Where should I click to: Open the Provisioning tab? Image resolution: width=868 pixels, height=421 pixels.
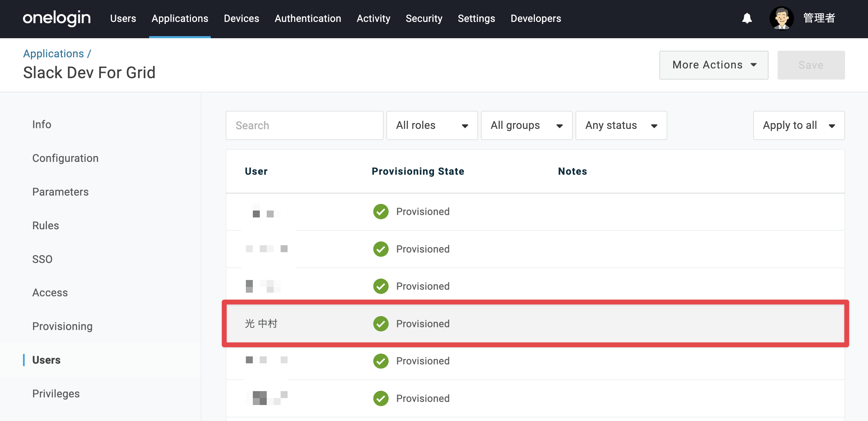click(63, 327)
